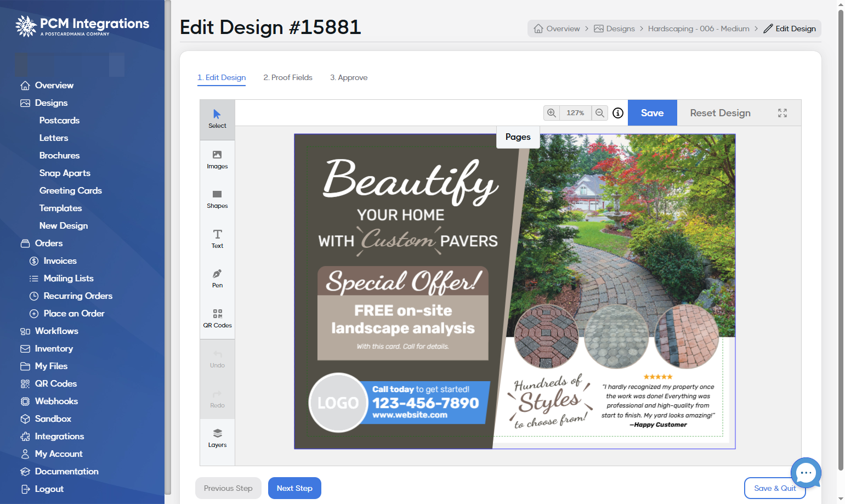Click Previous Step button

228,488
